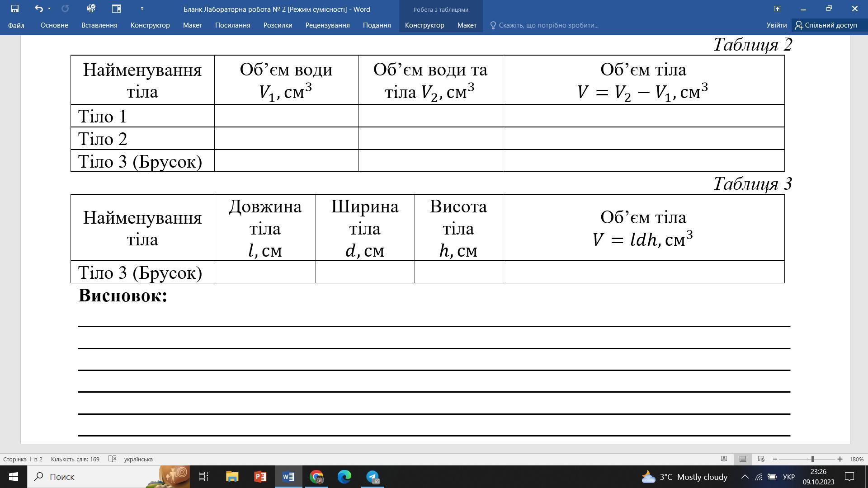Switch to the Вставлення tab

(99, 25)
